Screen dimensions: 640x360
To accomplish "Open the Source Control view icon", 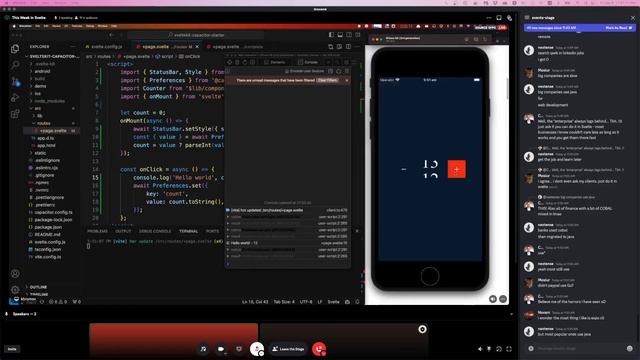I will click(15, 81).
